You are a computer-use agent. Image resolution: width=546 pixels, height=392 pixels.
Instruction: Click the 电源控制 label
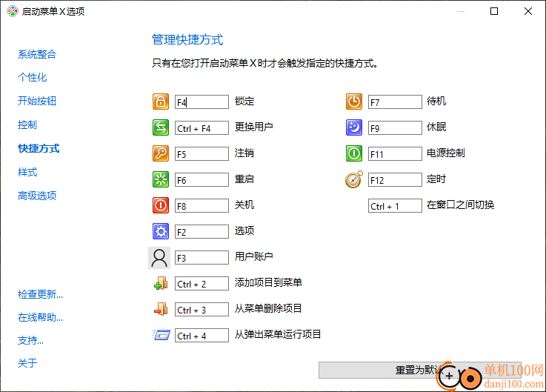[446, 153]
